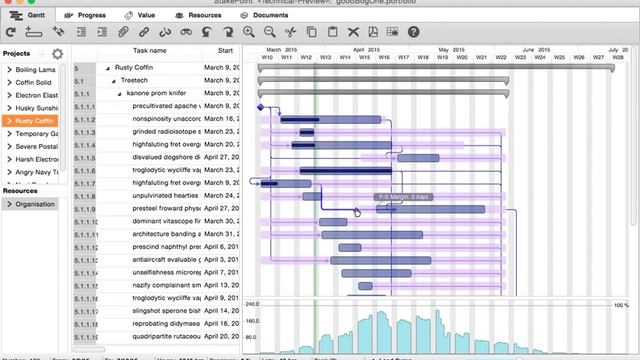This screenshot has width=640, height=360.
Task: Expand the Boiling Lama project chevron
Action: 9,70
